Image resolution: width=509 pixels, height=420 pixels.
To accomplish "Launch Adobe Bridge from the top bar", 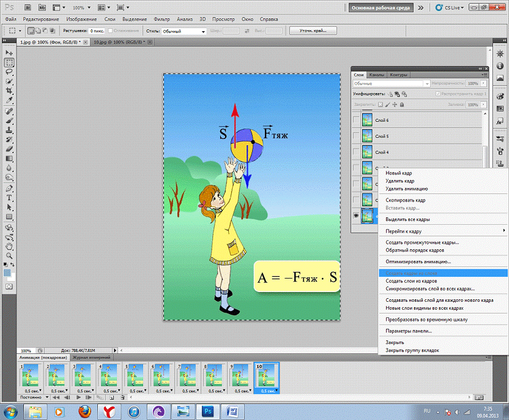I will (28, 8).
